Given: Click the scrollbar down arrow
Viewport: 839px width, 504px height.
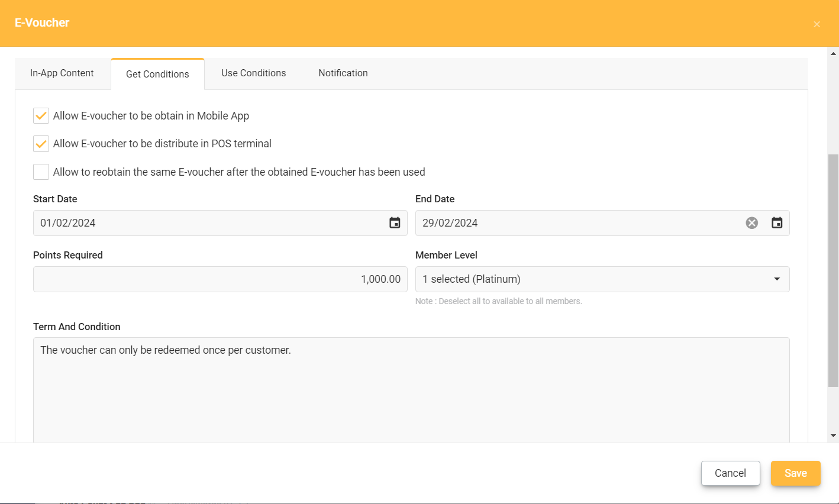Looking at the screenshot, I should pos(832,436).
